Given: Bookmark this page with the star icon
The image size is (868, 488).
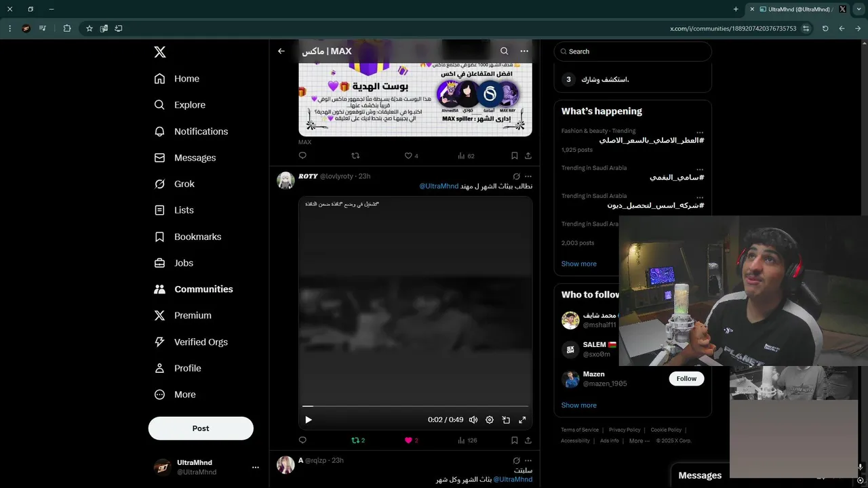Looking at the screenshot, I should click(x=89, y=28).
